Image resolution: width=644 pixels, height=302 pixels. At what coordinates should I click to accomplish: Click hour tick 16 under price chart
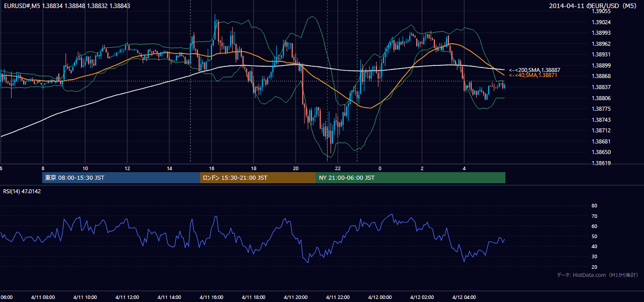coord(212,169)
